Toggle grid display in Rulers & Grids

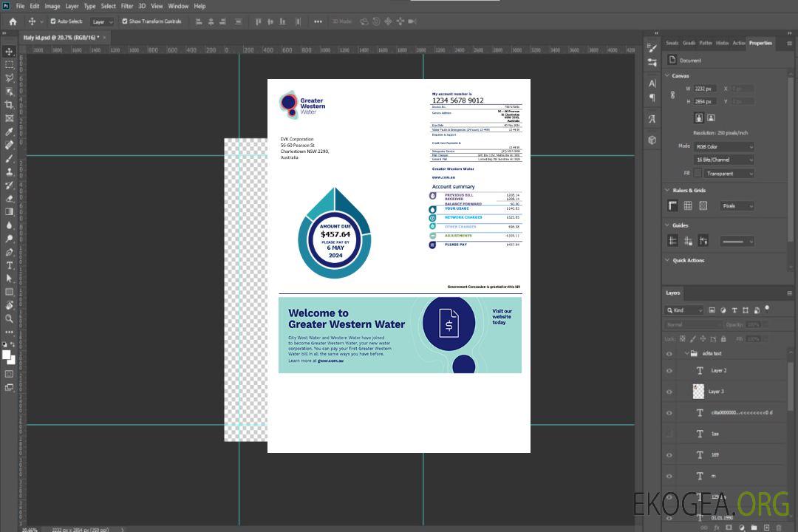click(x=688, y=205)
